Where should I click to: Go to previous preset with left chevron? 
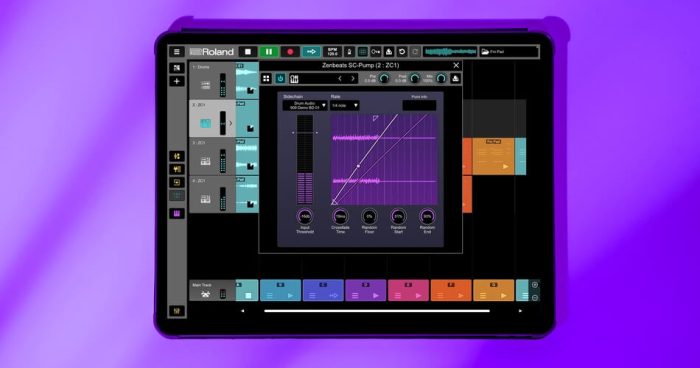pyautogui.click(x=340, y=79)
